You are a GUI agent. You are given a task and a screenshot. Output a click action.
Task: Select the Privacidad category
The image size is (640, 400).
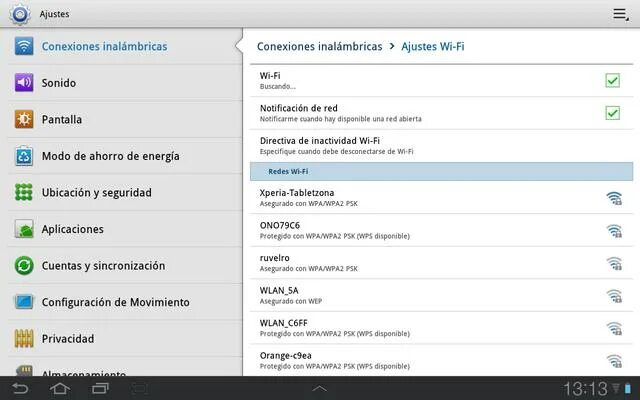pos(125,338)
